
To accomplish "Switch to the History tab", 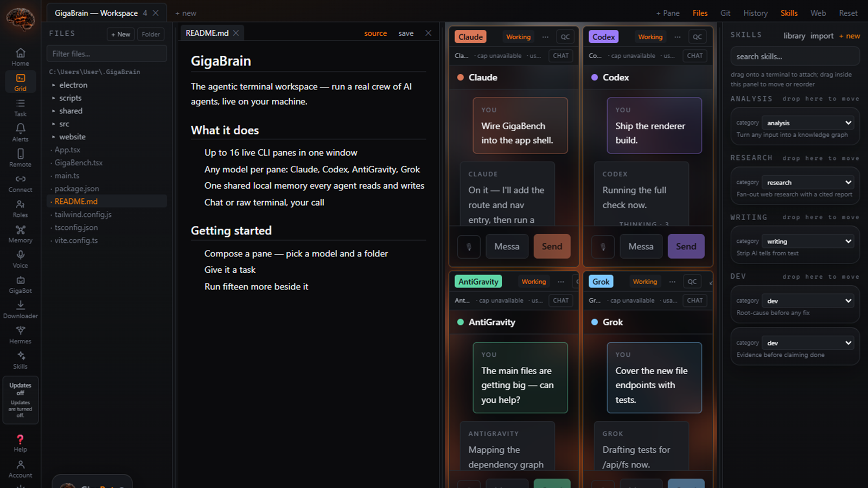I will (x=755, y=13).
